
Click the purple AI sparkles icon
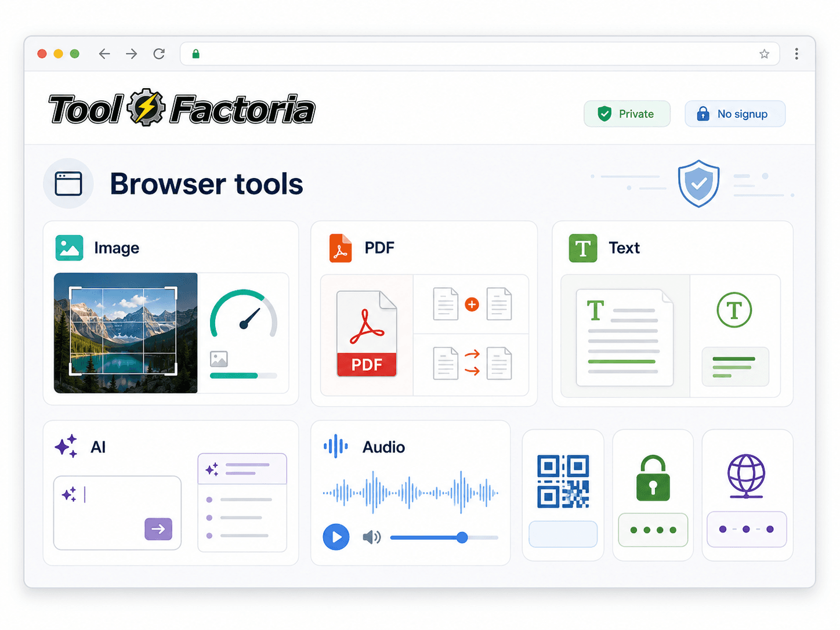click(66, 446)
